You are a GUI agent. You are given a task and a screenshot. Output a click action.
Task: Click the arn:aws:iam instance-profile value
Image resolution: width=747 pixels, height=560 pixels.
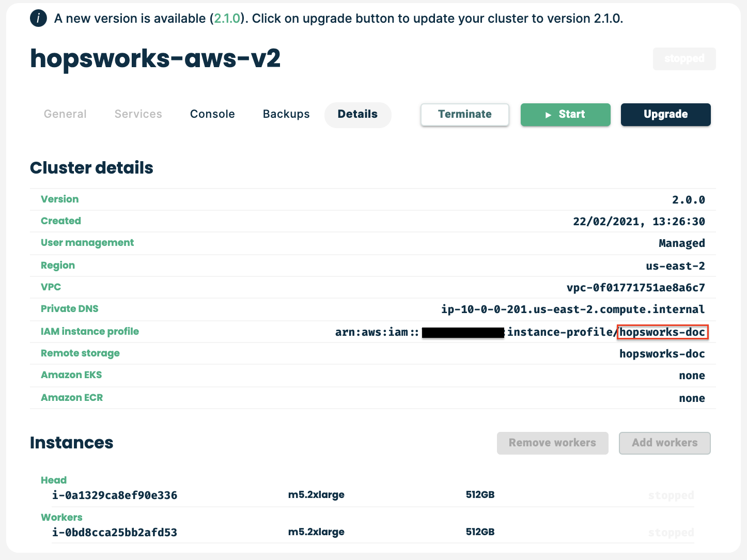[520, 332]
